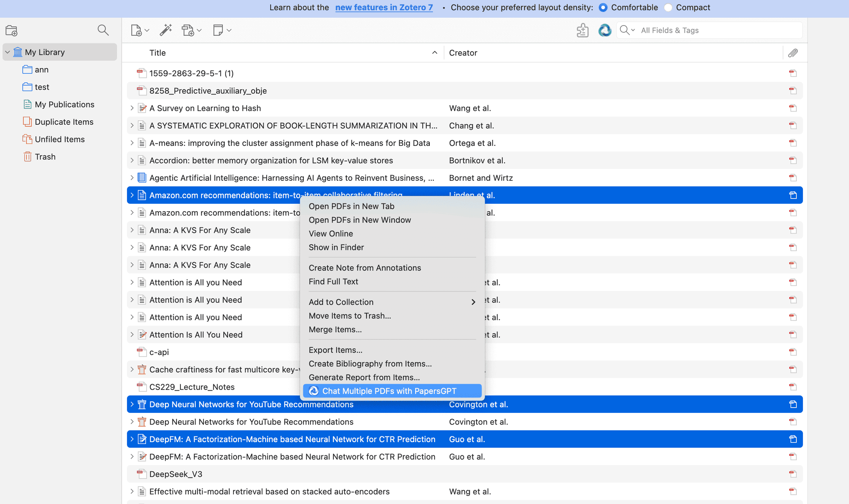Viewport: 849px width, 504px height.
Task: Open the search scope dropdown arrow
Action: tap(632, 30)
